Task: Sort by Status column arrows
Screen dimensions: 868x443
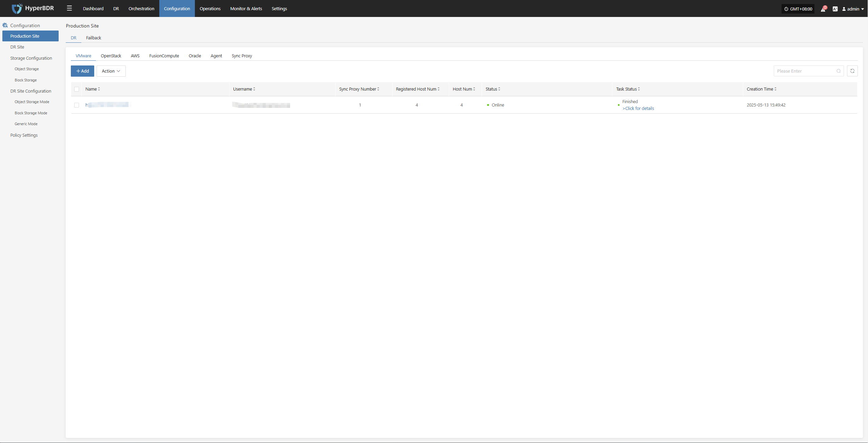Action: tap(499, 89)
